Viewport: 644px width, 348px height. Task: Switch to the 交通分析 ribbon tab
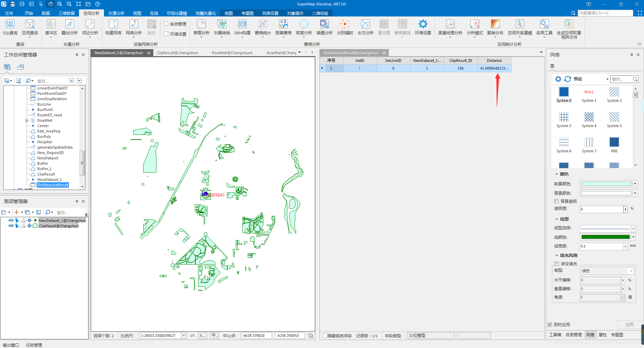[116, 13]
